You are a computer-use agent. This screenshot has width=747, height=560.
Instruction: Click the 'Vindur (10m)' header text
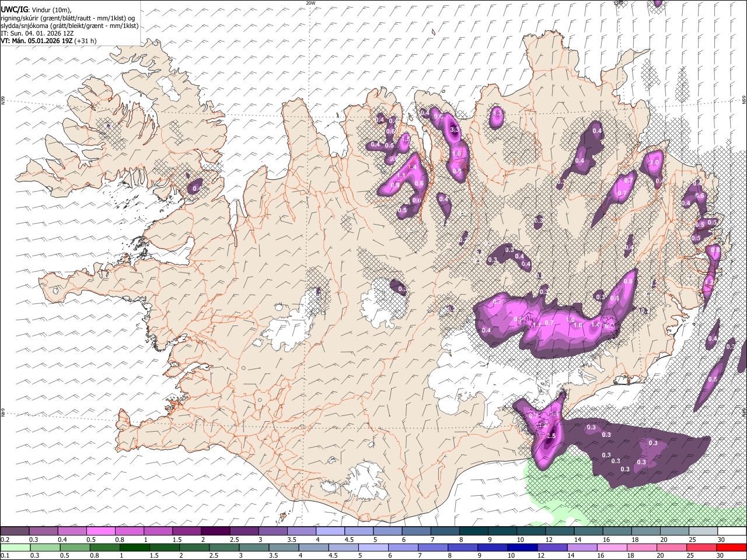pos(51,10)
